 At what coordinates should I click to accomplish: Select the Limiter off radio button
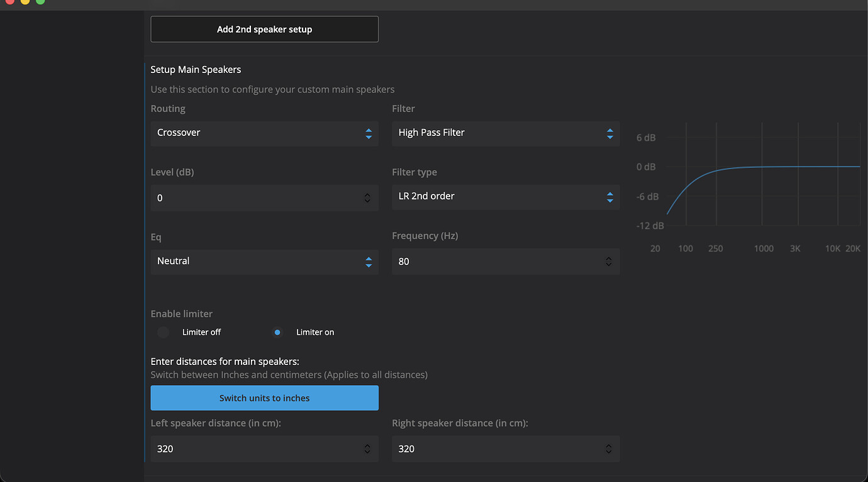click(164, 332)
